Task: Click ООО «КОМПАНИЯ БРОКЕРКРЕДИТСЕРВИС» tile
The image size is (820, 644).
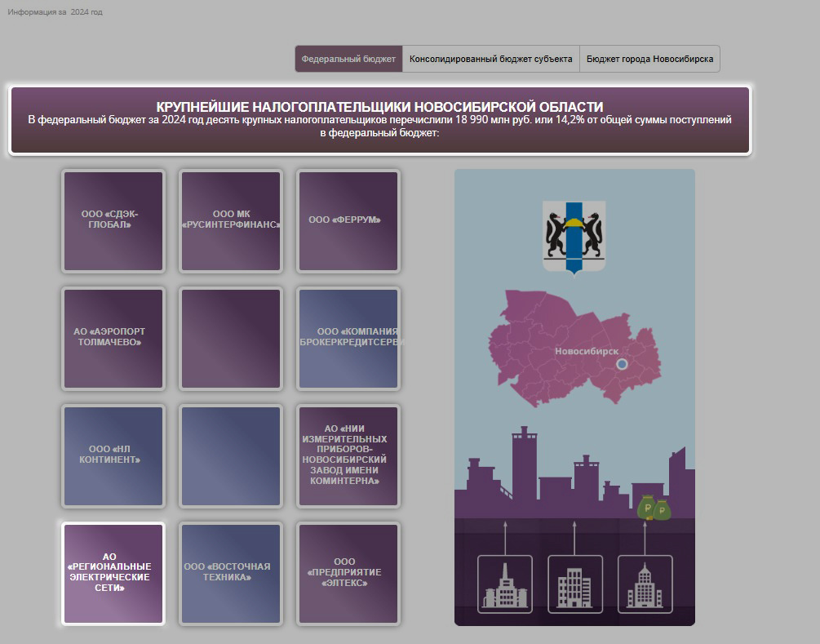Action: click(x=348, y=339)
